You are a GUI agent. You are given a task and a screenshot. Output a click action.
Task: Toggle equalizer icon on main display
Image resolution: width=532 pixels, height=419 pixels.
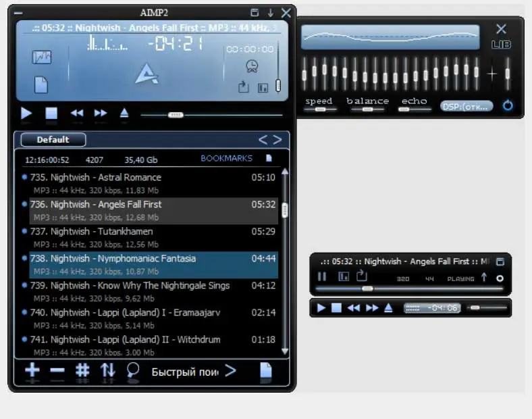point(263,88)
